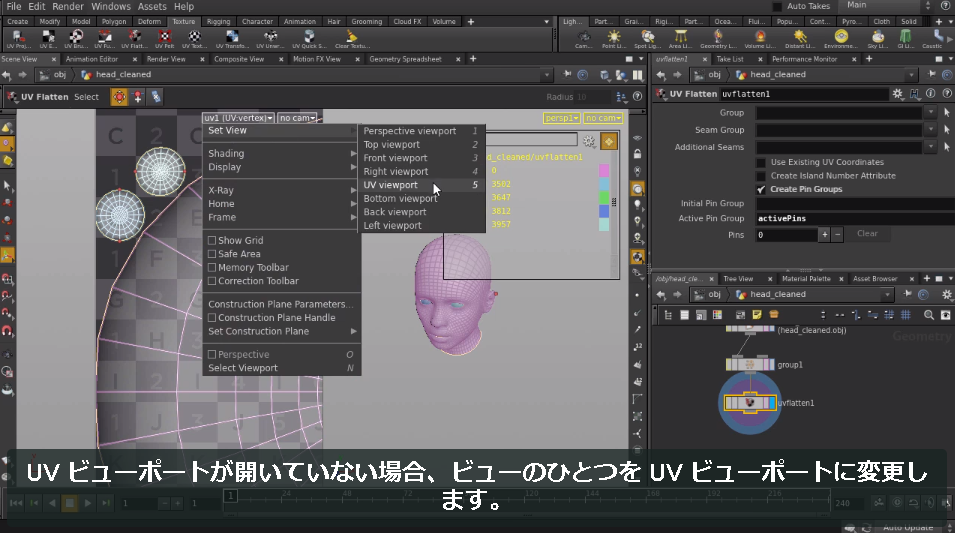Add an Area Light from the shelf
The height and width of the screenshot is (533, 955).
tap(680, 40)
